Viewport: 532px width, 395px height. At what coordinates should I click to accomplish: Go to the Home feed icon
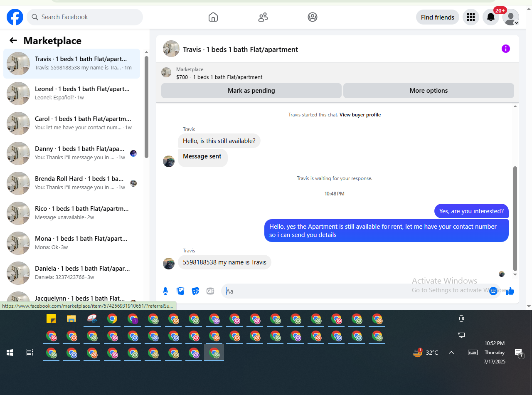tap(213, 17)
